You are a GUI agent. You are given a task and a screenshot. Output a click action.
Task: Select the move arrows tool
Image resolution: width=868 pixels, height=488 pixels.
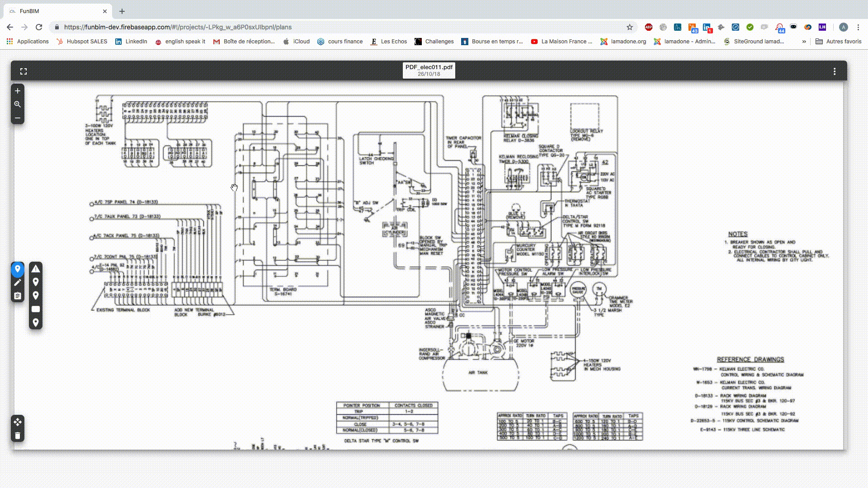point(18,422)
